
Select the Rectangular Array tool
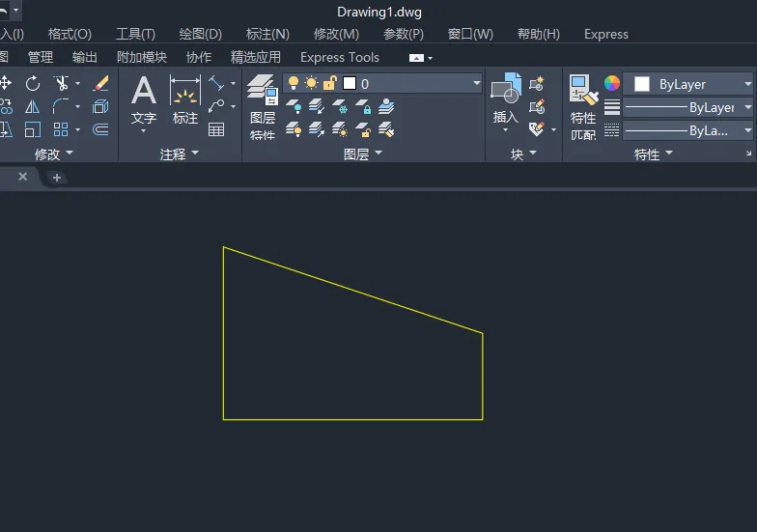(x=61, y=129)
